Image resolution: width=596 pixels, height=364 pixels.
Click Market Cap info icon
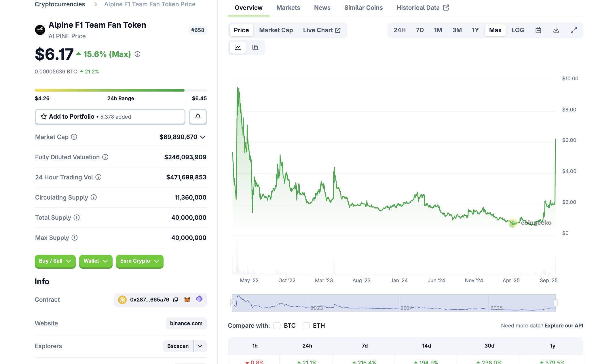point(74,137)
